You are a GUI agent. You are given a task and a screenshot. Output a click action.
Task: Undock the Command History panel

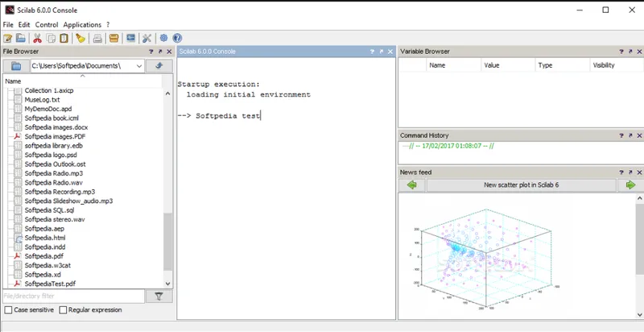tap(631, 135)
